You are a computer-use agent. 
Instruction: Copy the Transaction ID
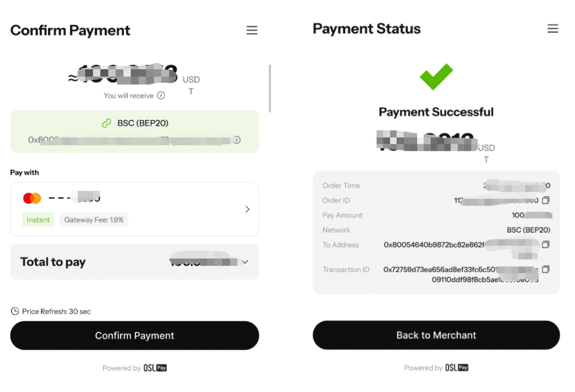pos(545,270)
